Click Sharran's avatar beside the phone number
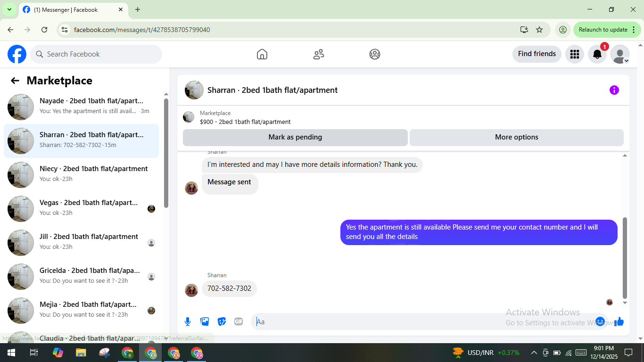 [x=191, y=290]
